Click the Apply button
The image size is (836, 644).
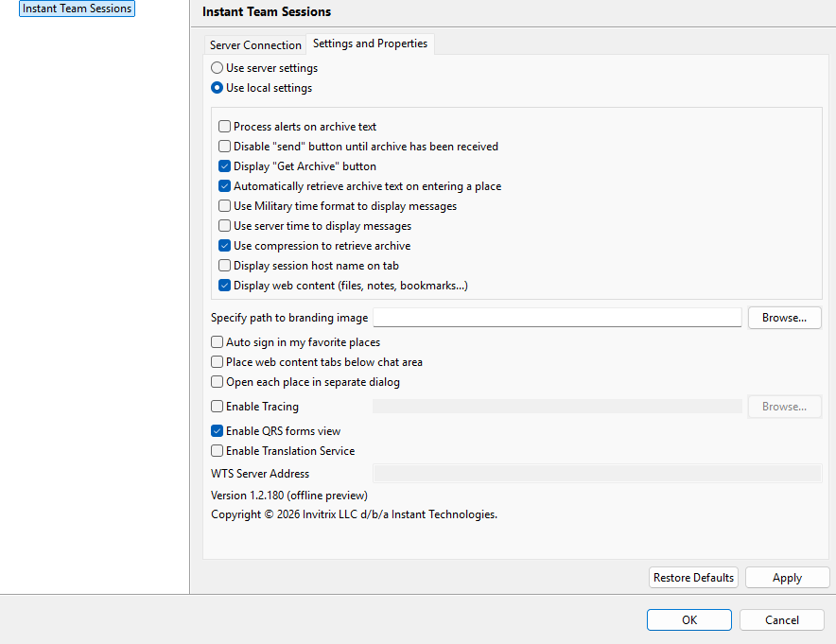[x=787, y=578]
